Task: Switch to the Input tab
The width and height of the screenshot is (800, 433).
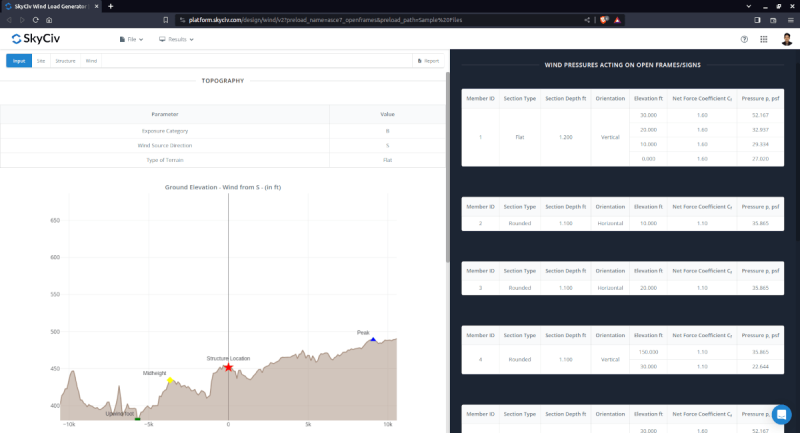Action: pyautogui.click(x=19, y=61)
